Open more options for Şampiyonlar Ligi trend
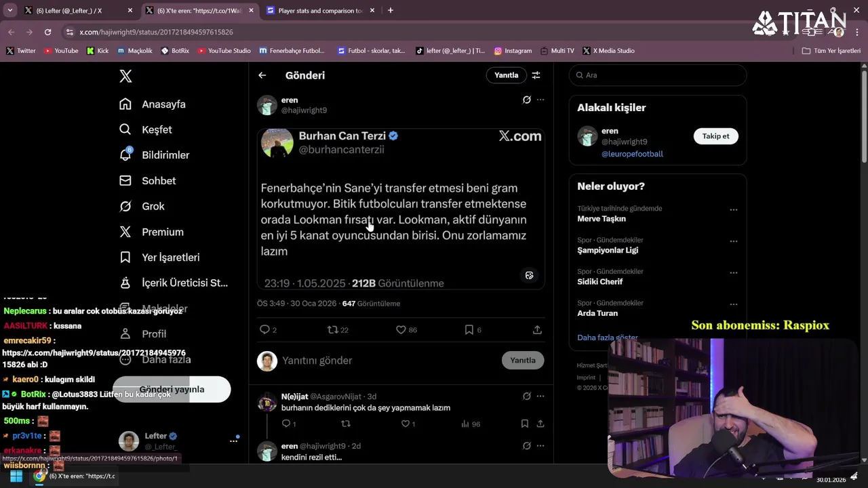 (733, 241)
